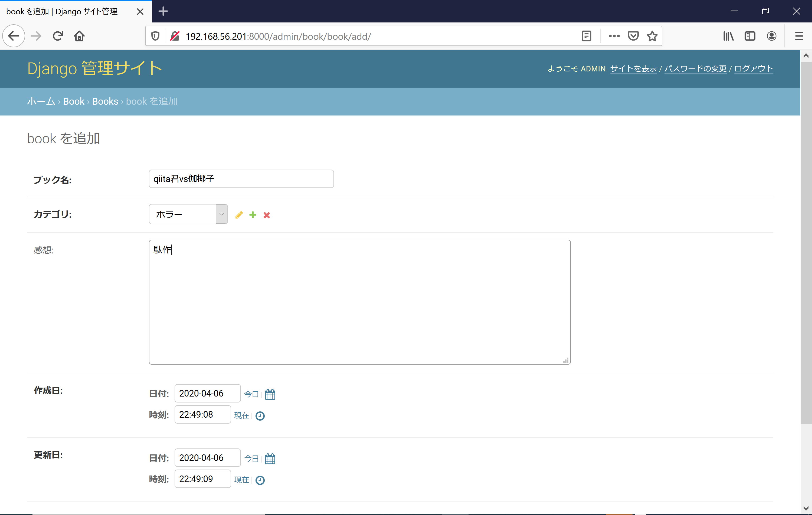This screenshot has height=515, width=812.
Task: Click the pencil icon to edit the selected category
Action: (239, 215)
